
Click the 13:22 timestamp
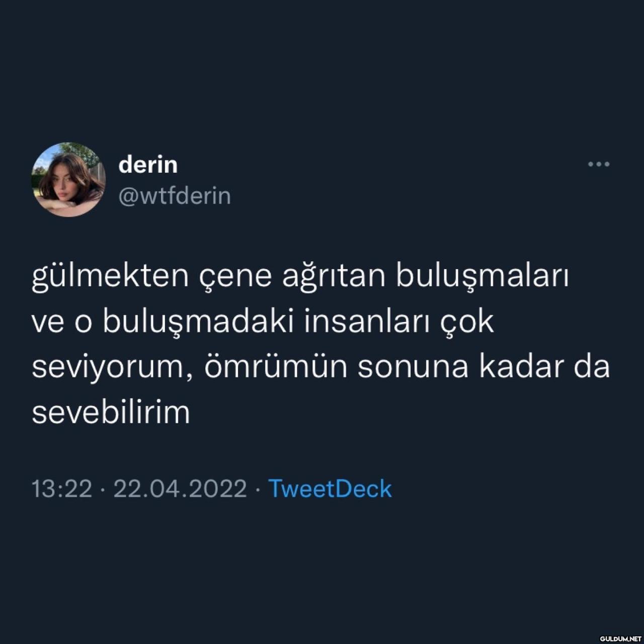(x=62, y=489)
